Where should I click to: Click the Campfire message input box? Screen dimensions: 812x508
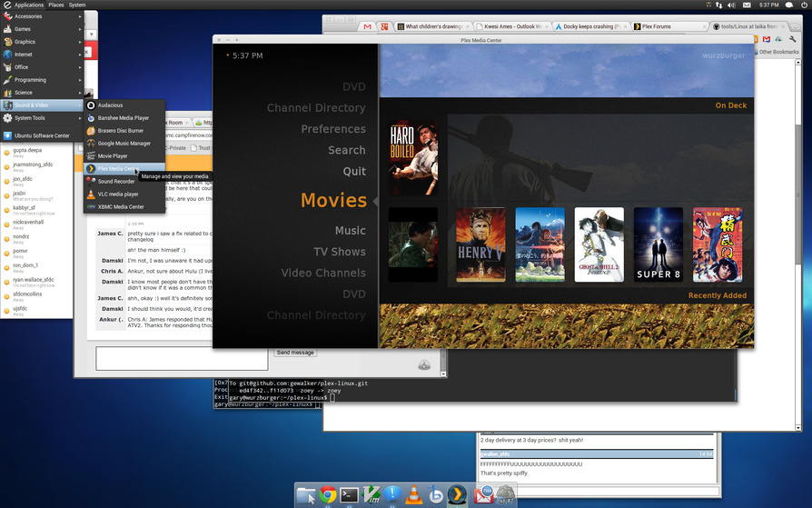point(182,358)
